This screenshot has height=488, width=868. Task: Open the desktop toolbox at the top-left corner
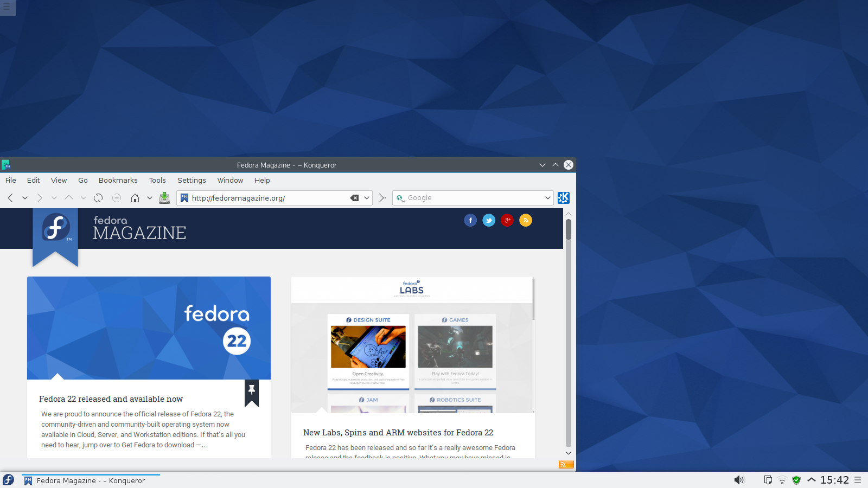(8, 7)
